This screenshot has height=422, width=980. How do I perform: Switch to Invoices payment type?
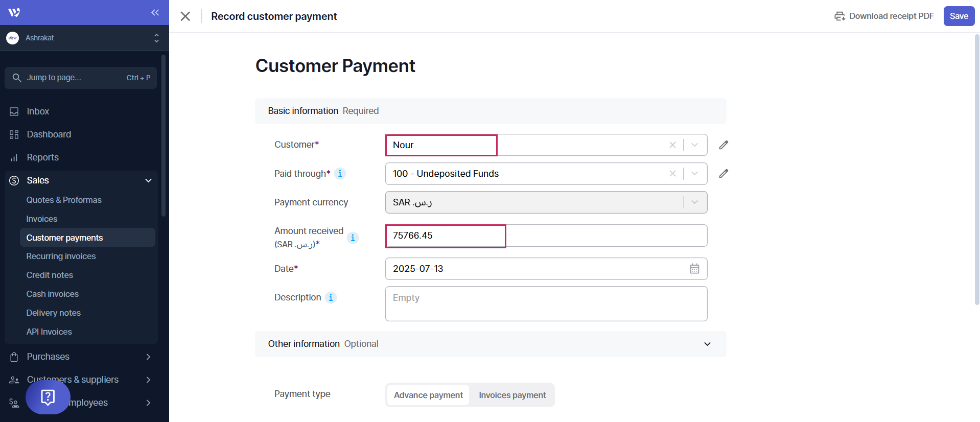pos(512,395)
